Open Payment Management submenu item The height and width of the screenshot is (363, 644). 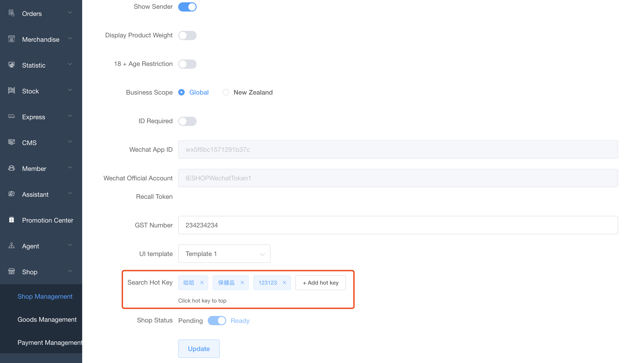click(x=49, y=342)
